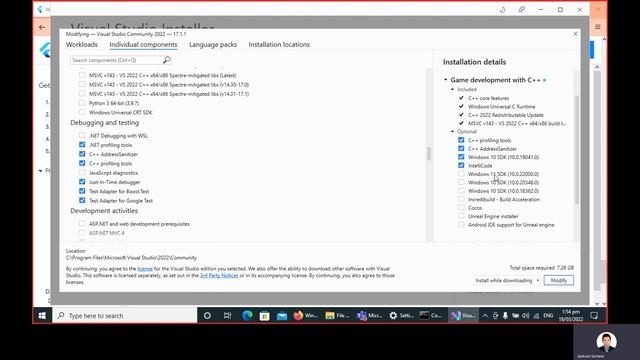
Task: Check Python 3 64-bit component
Action: click(x=82, y=103)
